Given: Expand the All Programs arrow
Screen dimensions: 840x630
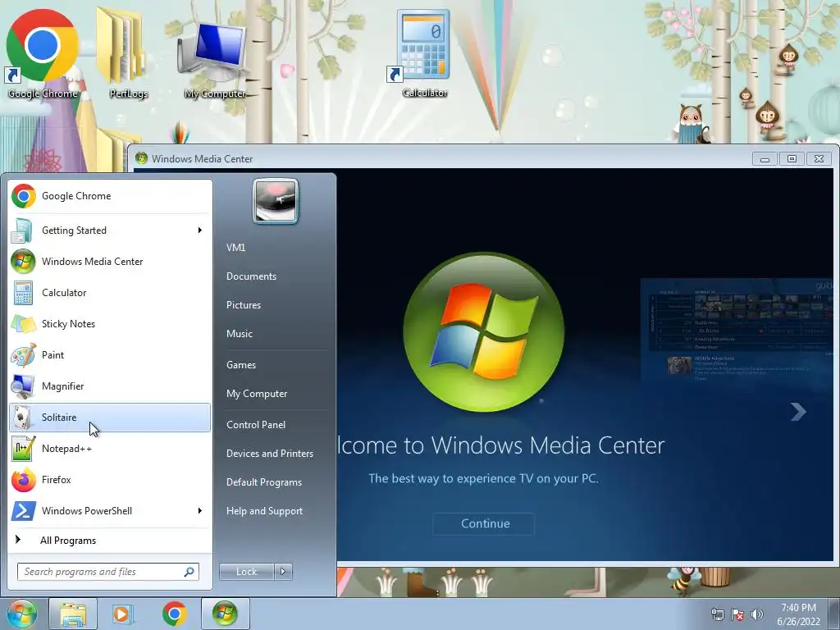Looking at the screenshot, I should coord(18,540).
